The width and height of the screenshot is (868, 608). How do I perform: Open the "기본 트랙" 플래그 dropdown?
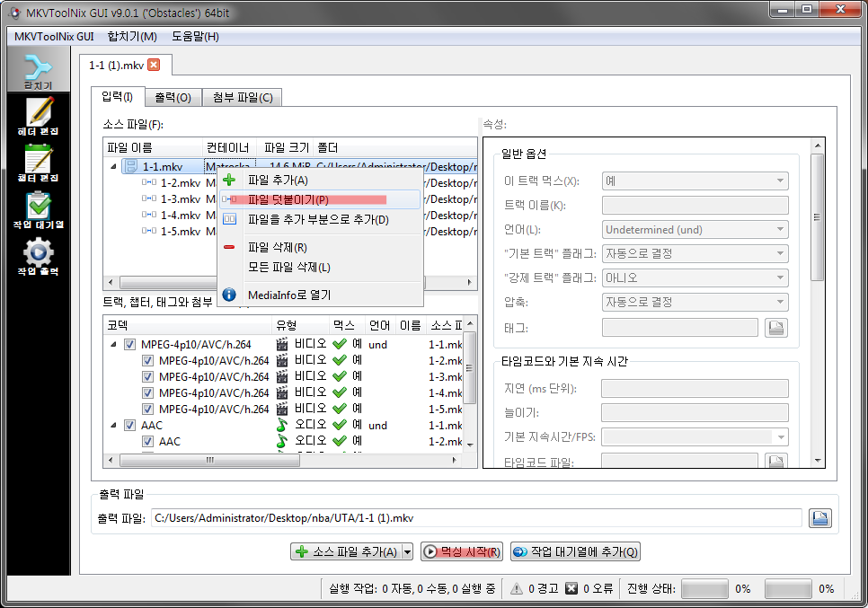point(695,253)
